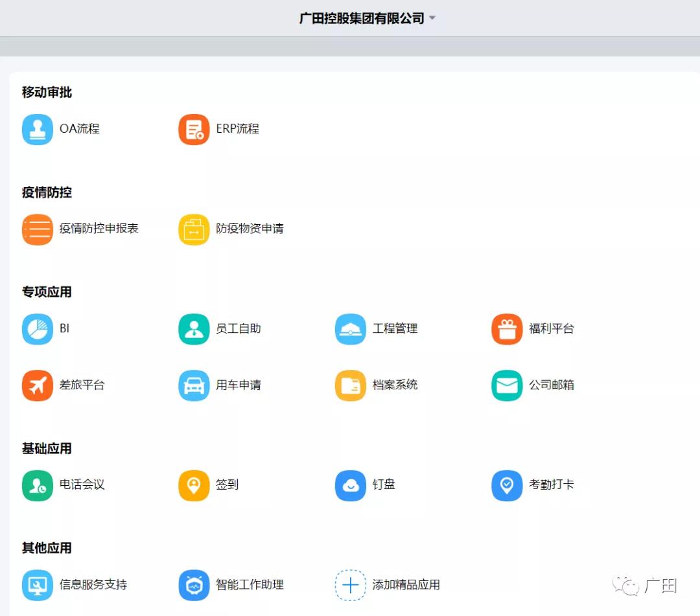Click the 钉盘 label

(384, 485)
